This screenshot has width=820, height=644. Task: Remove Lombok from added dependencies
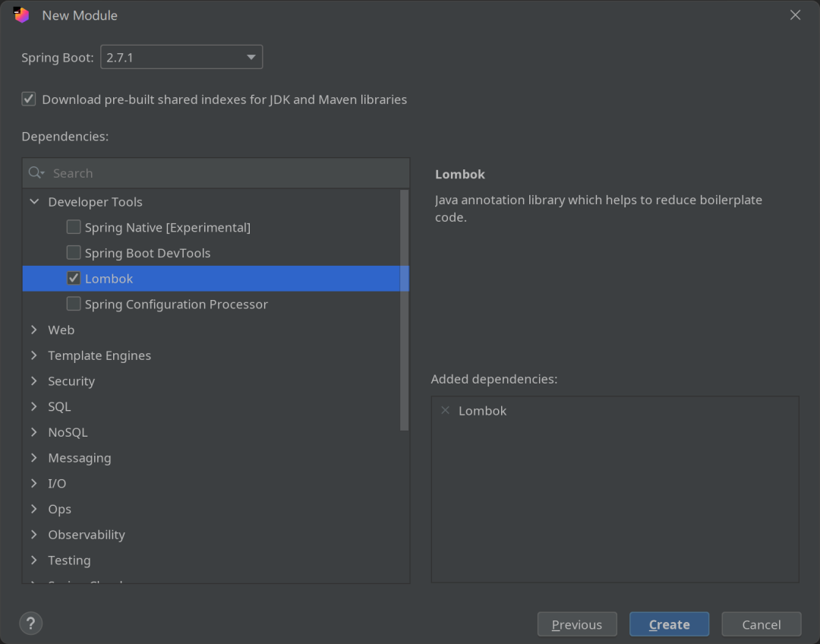[x=445, y=410]
